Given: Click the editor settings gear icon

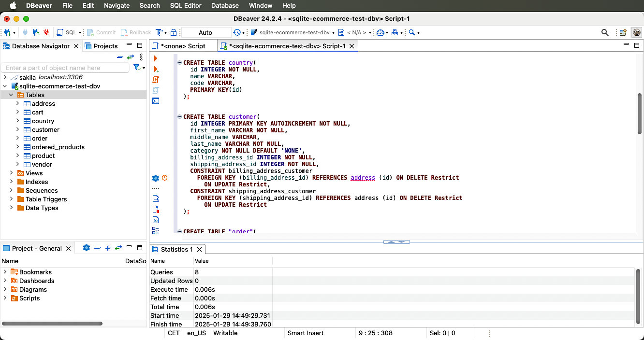Looking at the screenshot, I should [156, 178].
